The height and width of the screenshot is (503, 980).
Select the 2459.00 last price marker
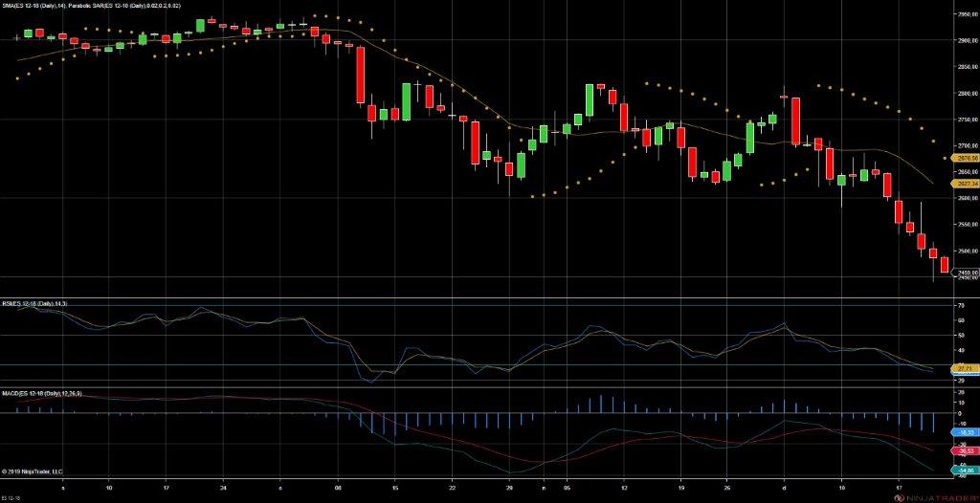963,273
